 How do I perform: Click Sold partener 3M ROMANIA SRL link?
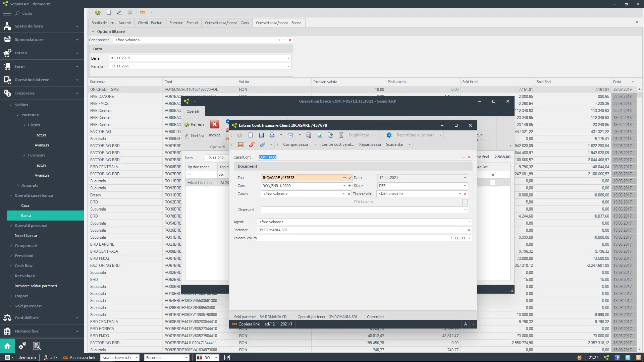261,316
